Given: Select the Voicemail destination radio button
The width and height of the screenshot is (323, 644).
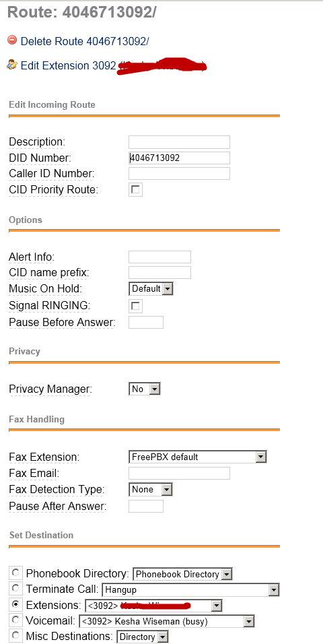Looking at the screenshot, I should 15,620.
